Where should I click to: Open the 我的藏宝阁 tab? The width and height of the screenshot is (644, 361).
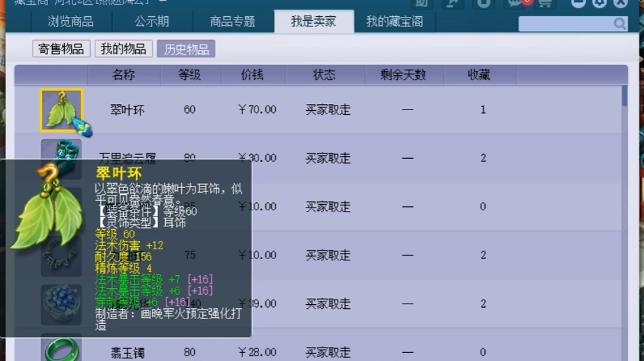[394, 22]
